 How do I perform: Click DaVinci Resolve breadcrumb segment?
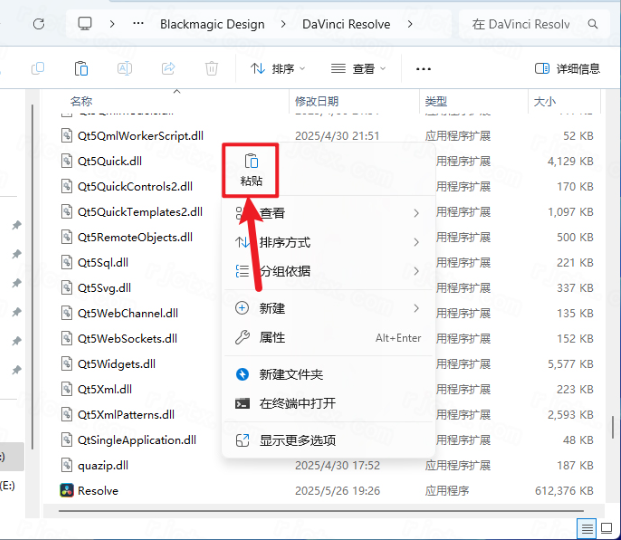pos(346,24)
